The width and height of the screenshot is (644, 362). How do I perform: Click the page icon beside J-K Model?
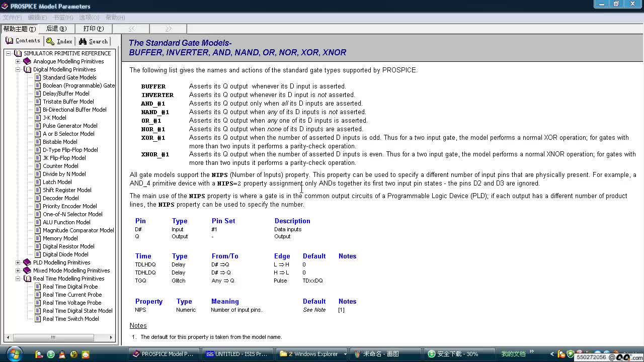(38, 118)
